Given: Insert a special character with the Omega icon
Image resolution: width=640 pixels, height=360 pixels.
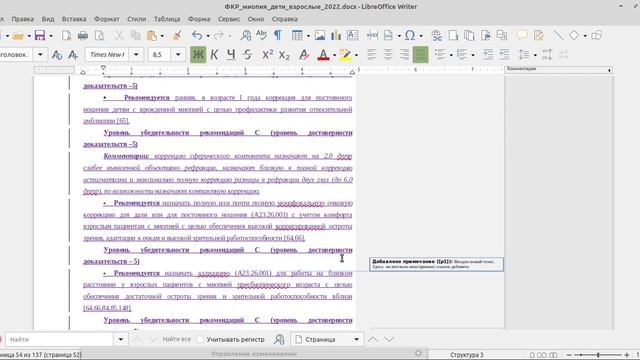Looking at the screenshot, I should tap(410, 36).
